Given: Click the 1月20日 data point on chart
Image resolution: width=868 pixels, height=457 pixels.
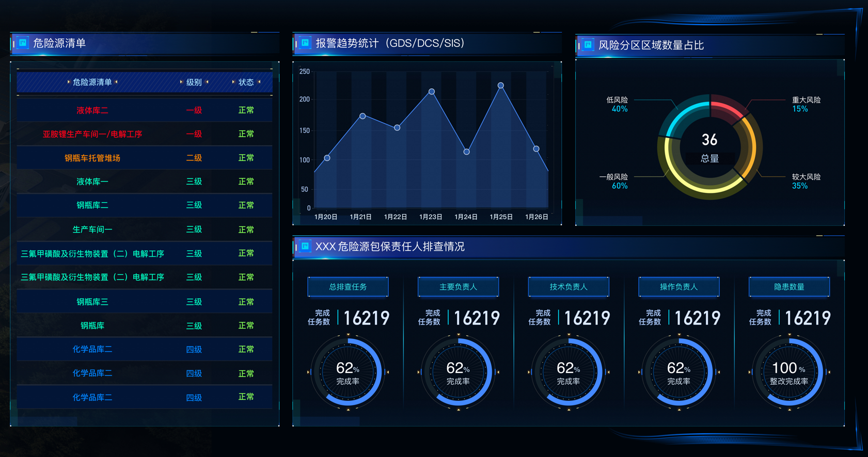Looking at the screenshot, I should [x=327, y=158].
